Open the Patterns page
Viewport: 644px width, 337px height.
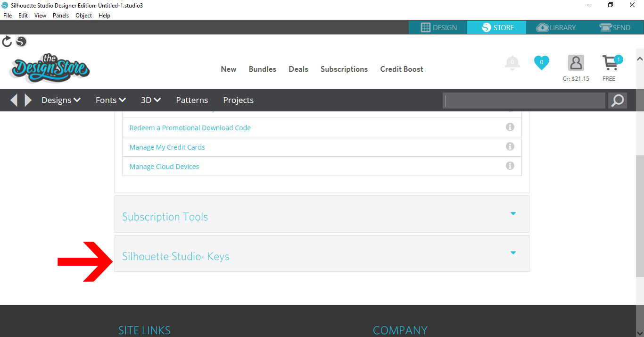[192, 100]
